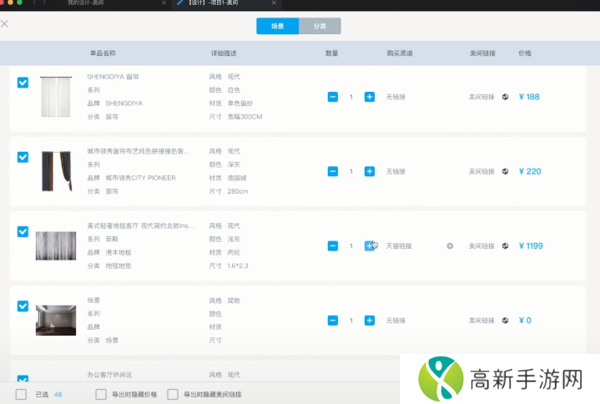Click the 价格 column header
This screenshot has width=600, height=404.
tap(525, 53)
